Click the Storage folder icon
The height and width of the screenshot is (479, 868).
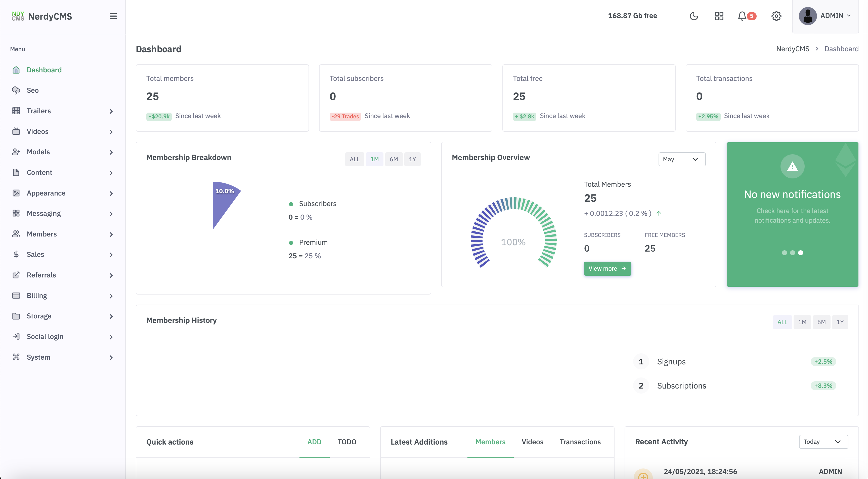tap(16, 316)
